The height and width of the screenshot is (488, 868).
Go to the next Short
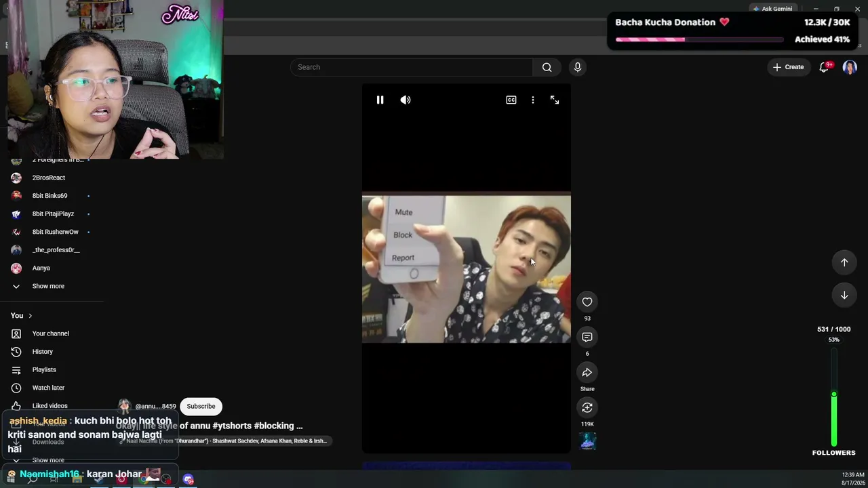coord(844,295)
